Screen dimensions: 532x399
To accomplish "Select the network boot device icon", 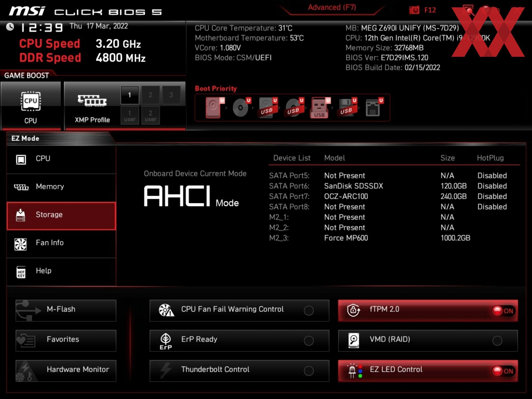I will tap(374, 108).
